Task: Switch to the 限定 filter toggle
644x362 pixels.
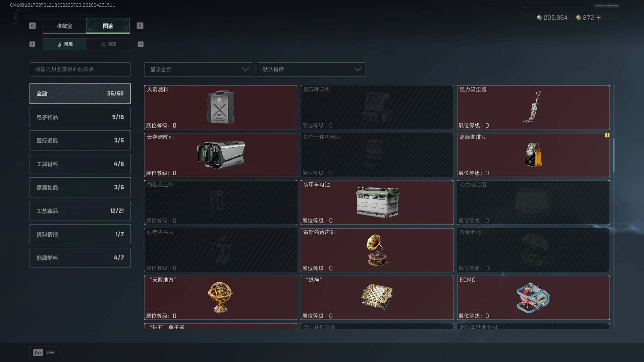Action: [108, 44]
